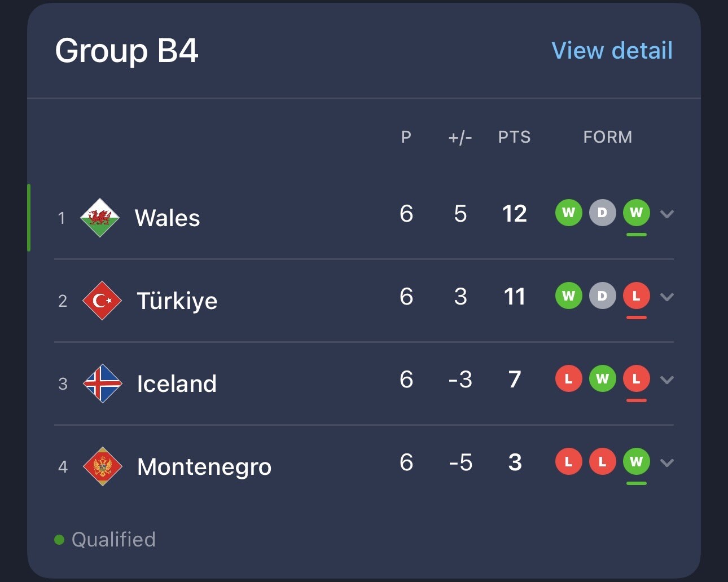Click Montenegro's first loss form badge
Viewport: 728px width, 582px height.
pos(568,462)
